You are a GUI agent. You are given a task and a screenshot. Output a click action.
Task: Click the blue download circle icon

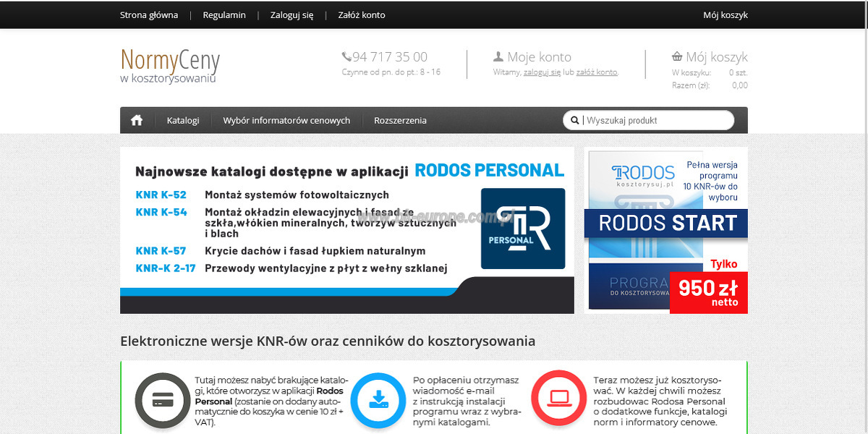pos(378,400)
